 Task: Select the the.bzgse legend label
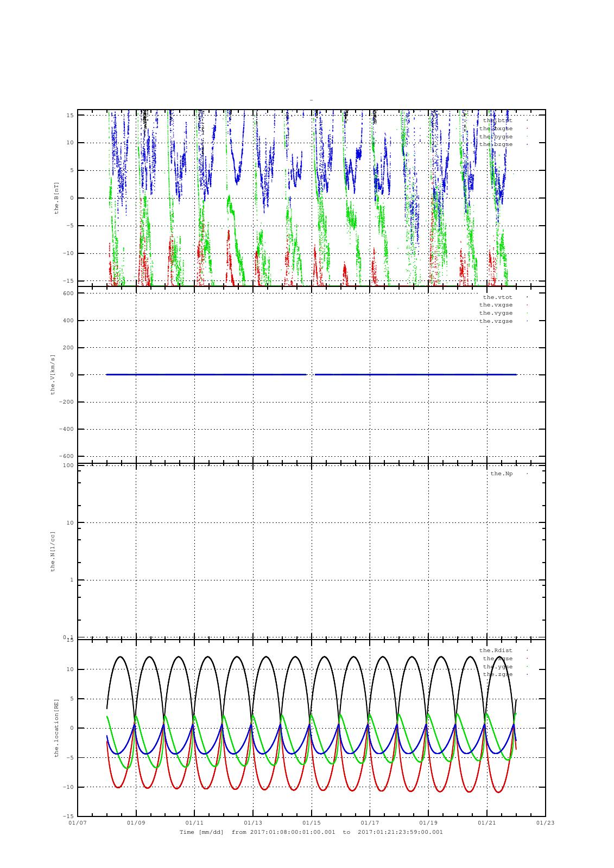click(496, 144)
